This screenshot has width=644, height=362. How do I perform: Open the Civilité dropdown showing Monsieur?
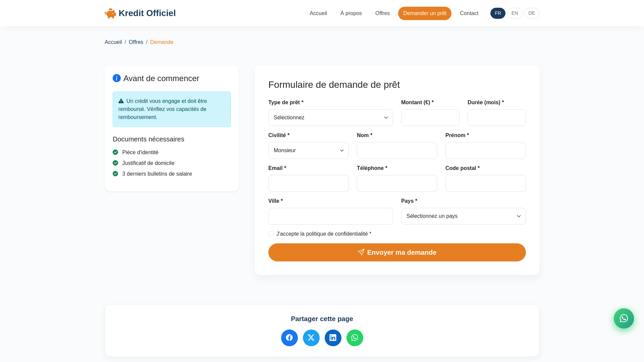tap(309, 150)
